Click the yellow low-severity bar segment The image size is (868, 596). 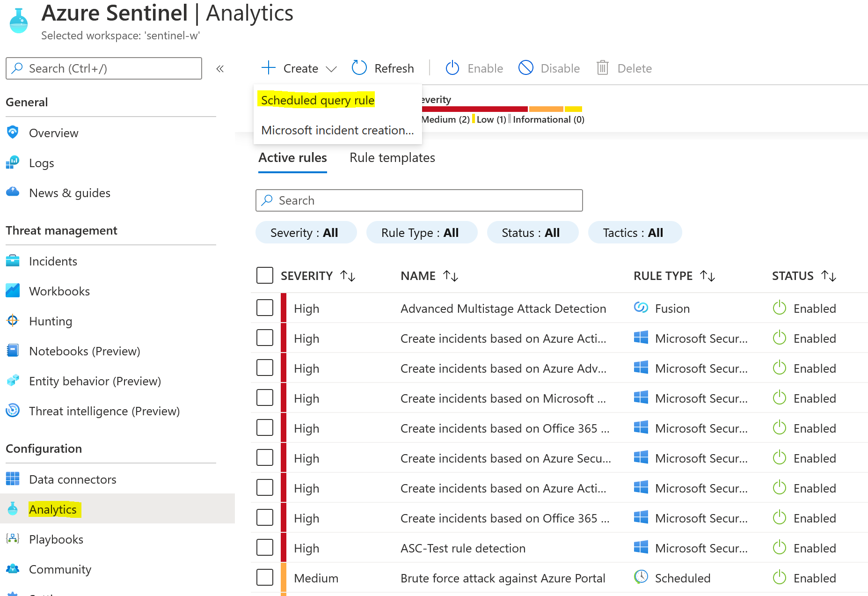573,109
